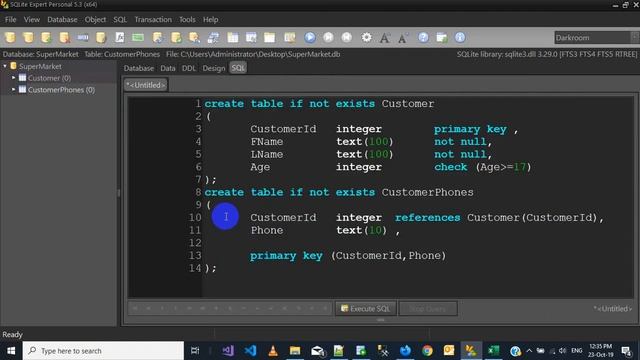Open VS Code from the taskbar
The image size is (640, 360).
click(x=250, y=351)
